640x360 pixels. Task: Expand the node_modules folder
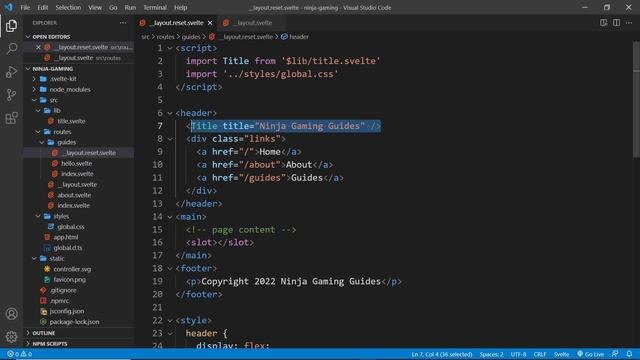(x=34, y=89)
